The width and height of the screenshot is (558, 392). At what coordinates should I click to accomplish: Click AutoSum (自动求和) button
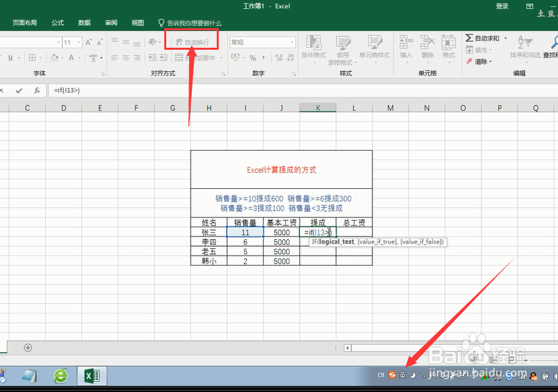pos(483,38)
